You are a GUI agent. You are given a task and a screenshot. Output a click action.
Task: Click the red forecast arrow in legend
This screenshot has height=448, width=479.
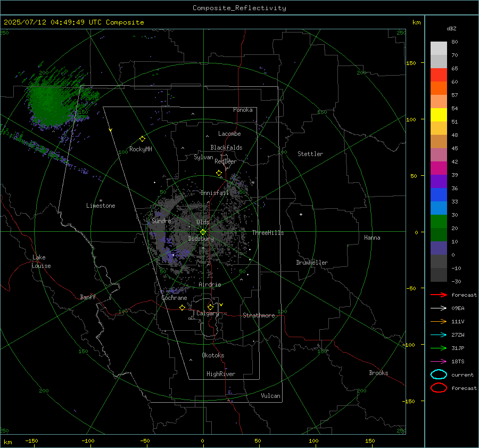[439, 295]
